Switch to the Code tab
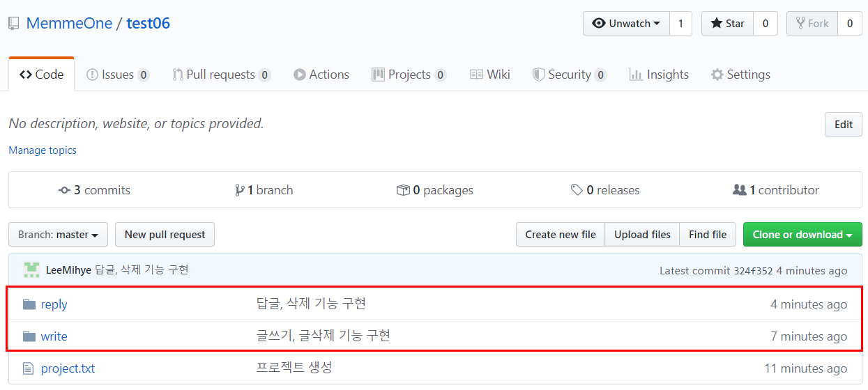The image size is (868, 390). [x=42, y=75]
